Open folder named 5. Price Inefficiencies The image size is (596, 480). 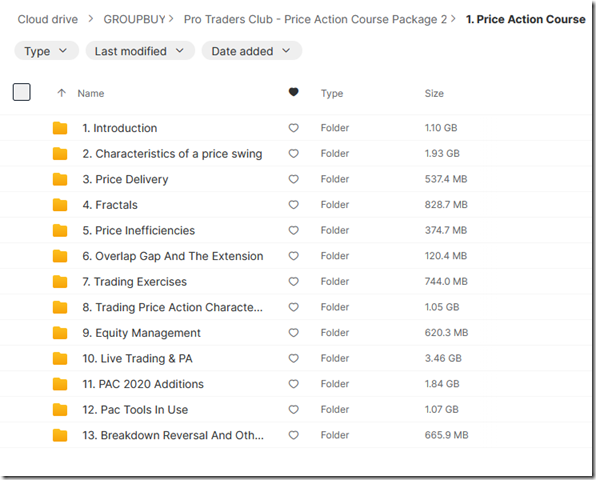(x=139, y=230)
